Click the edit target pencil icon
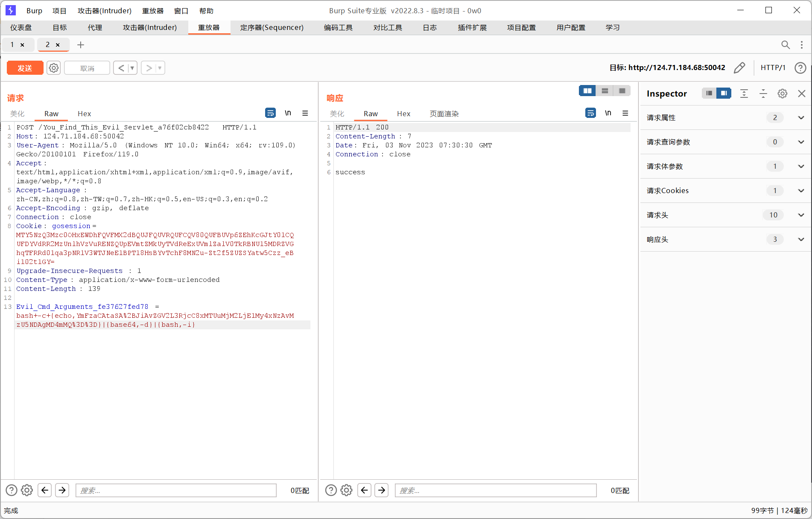Screen dimensions: 812x519 (x=739, y=68)
